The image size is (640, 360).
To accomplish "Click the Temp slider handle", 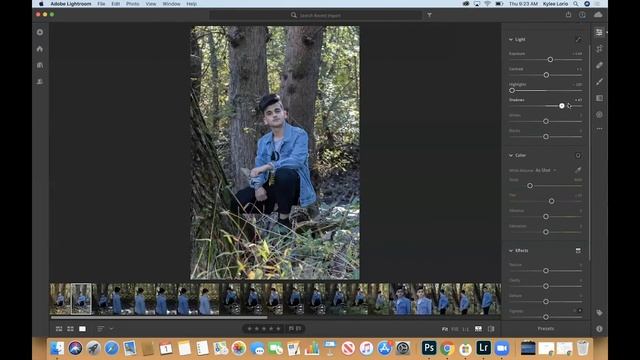I will tap(530, 186).
